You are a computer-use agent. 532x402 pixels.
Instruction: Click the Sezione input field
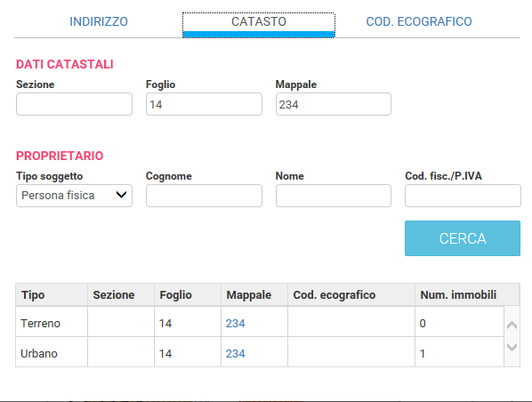pos(74,104)
